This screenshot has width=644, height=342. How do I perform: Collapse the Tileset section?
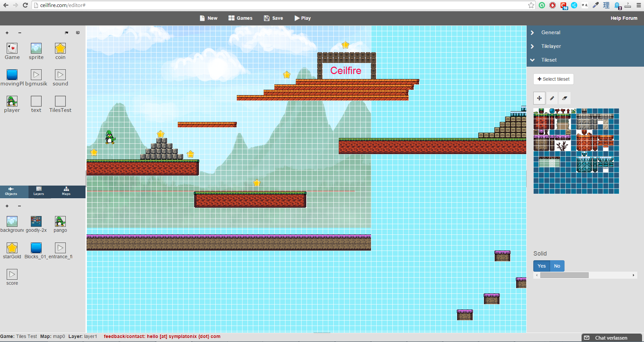549,60
